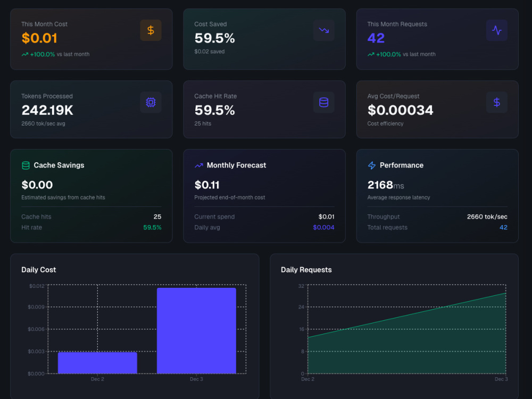Click "Estimated savings from cache hits" text
The image size is (532, 399).
63,197
